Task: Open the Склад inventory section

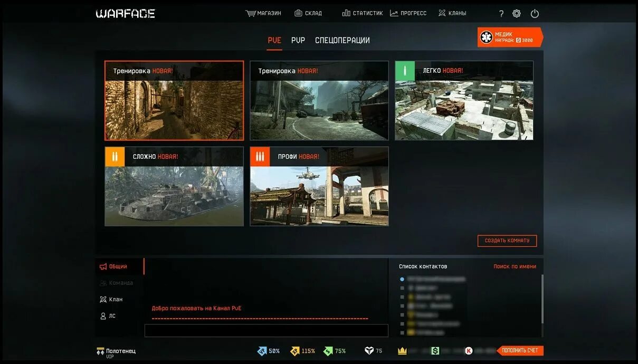Action: tap(308, 13)
